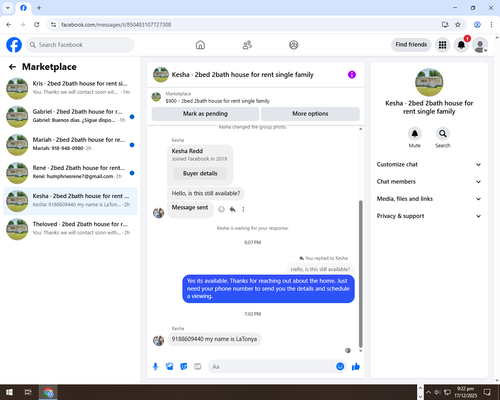The height and width of the screenshot is (400, 500).
Task: Open René conversation in chat list
Action: [x=70, y=173]
